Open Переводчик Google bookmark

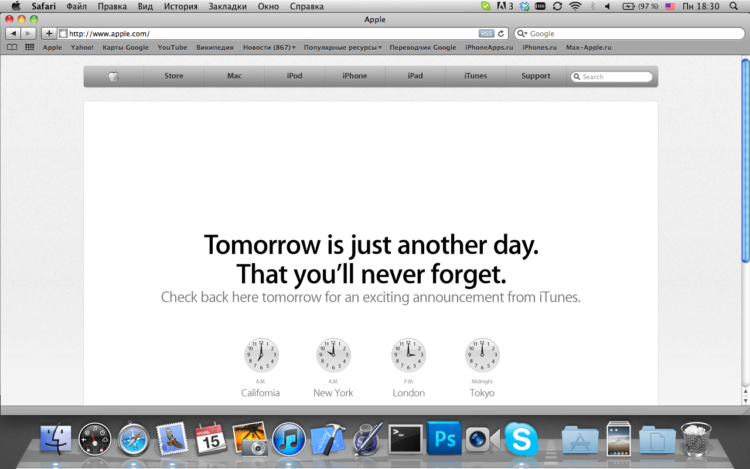(423, 47)
